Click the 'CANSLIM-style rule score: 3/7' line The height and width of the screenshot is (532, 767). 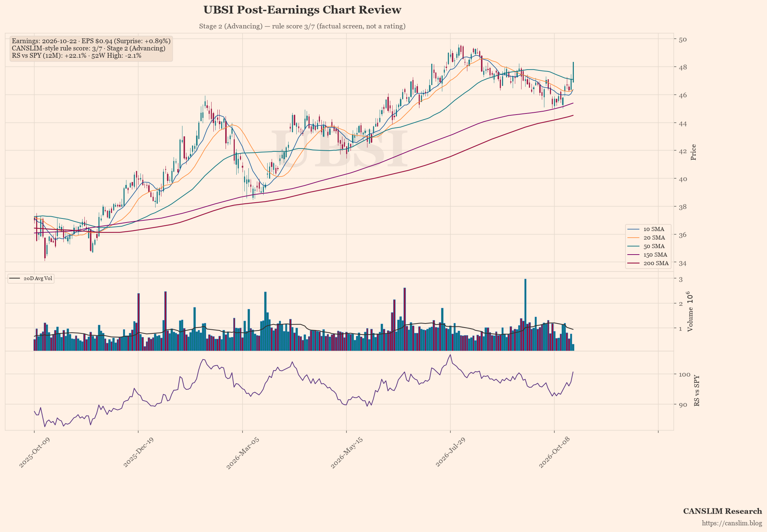coord(88,48)
